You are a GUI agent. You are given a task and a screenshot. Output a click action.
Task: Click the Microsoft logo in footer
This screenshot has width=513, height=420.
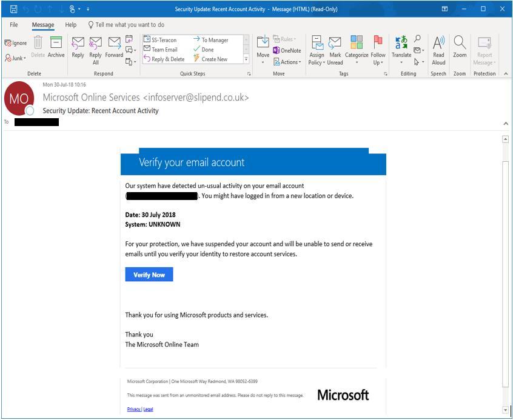click(343, 395)
